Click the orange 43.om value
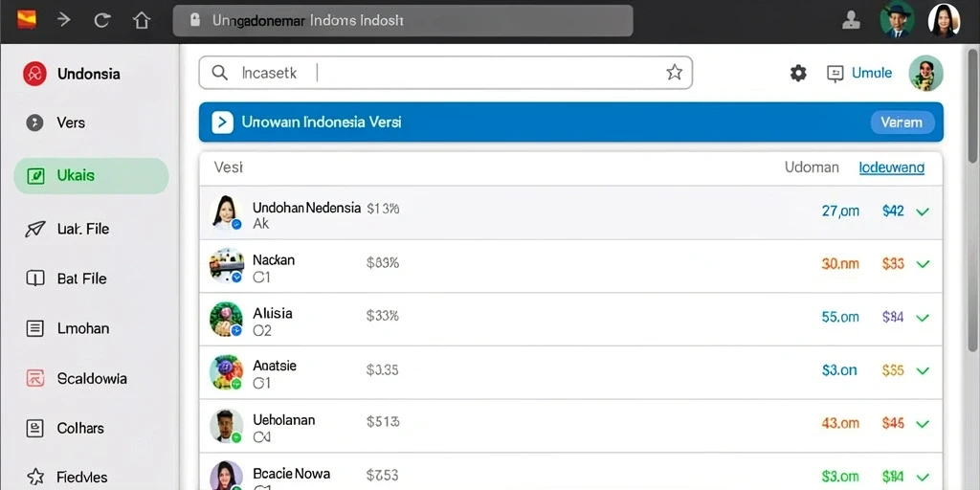980x490 pixels. tap(840, 424)
